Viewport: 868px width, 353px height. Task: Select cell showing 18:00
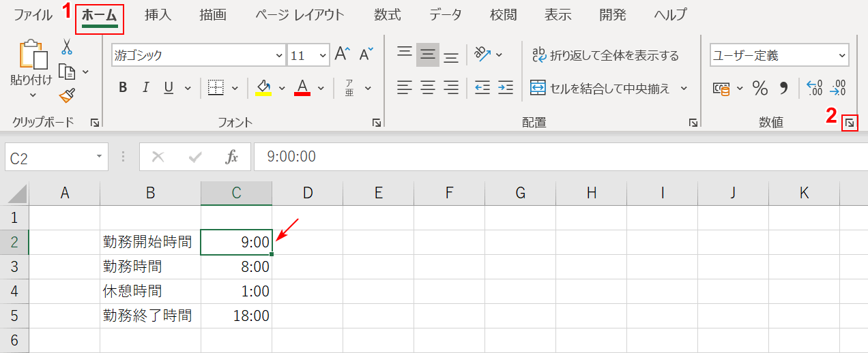(x=236, y=316)
